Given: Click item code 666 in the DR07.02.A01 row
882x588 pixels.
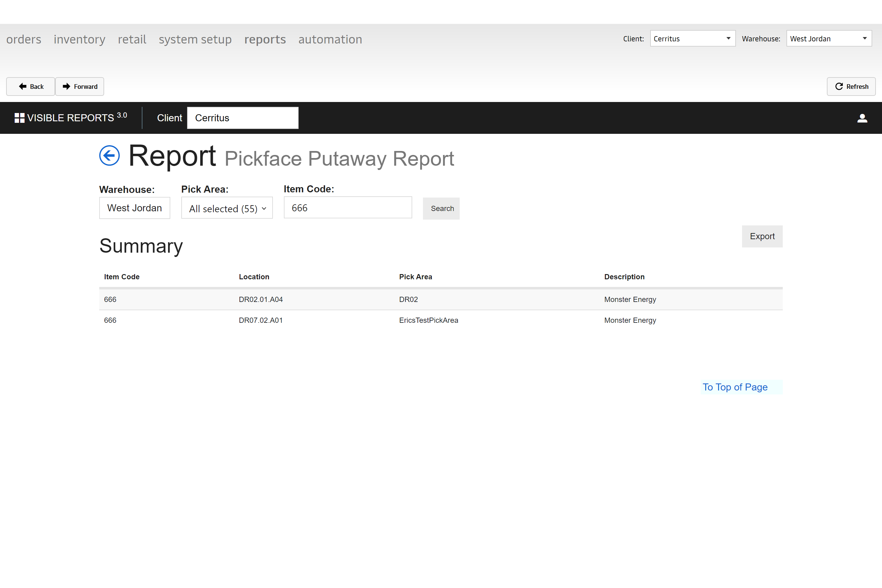Looking at the screenshot, I should click(110, 320).
